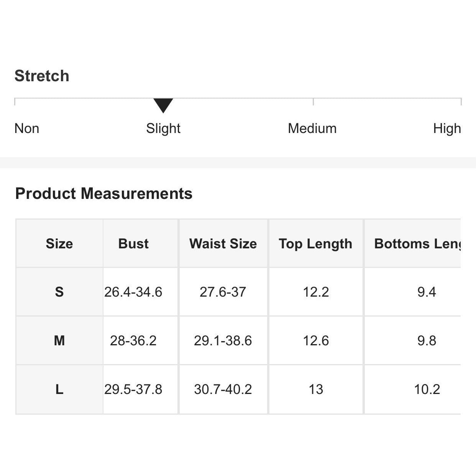476x476 pixels.
Task: Select the L size row label
Action: (59, 389)
